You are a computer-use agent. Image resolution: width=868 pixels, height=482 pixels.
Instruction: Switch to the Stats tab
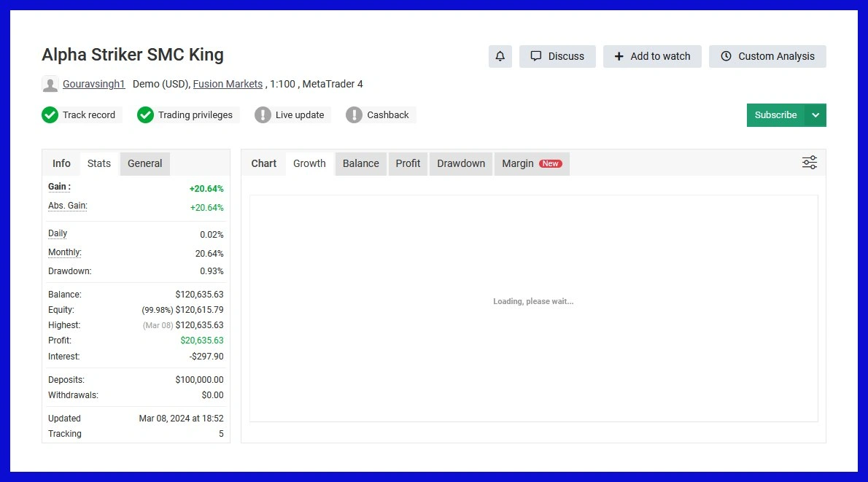click(x=99, y=163)
